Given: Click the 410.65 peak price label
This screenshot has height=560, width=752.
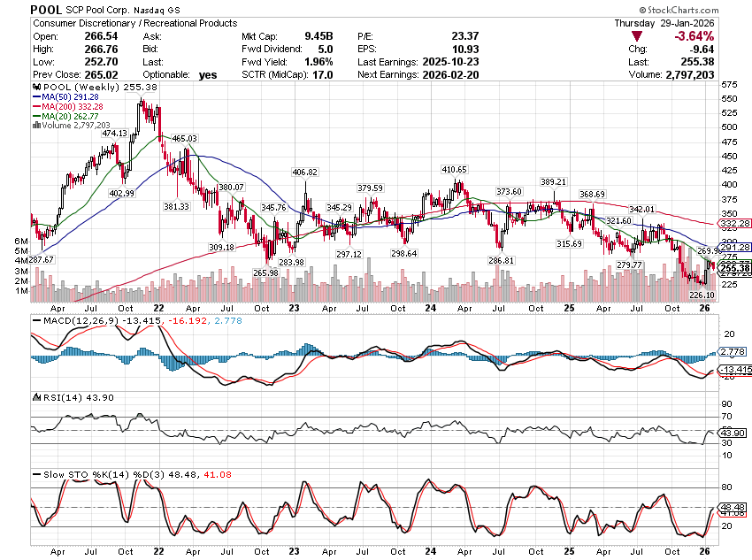Looking at the screenshot, I should [454, 168].
